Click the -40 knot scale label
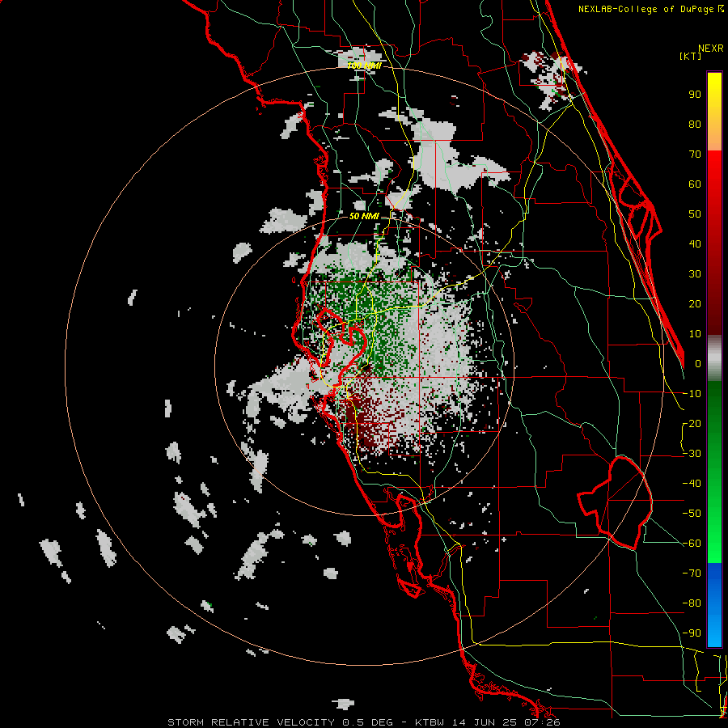This screenshot has width=728, height=728. 692,484
